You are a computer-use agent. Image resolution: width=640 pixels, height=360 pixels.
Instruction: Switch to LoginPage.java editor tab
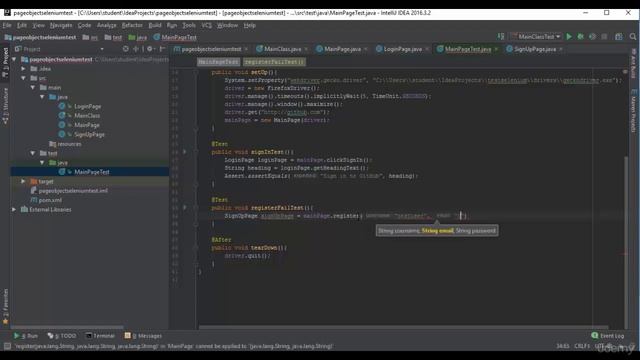click(x=402, y=49)
